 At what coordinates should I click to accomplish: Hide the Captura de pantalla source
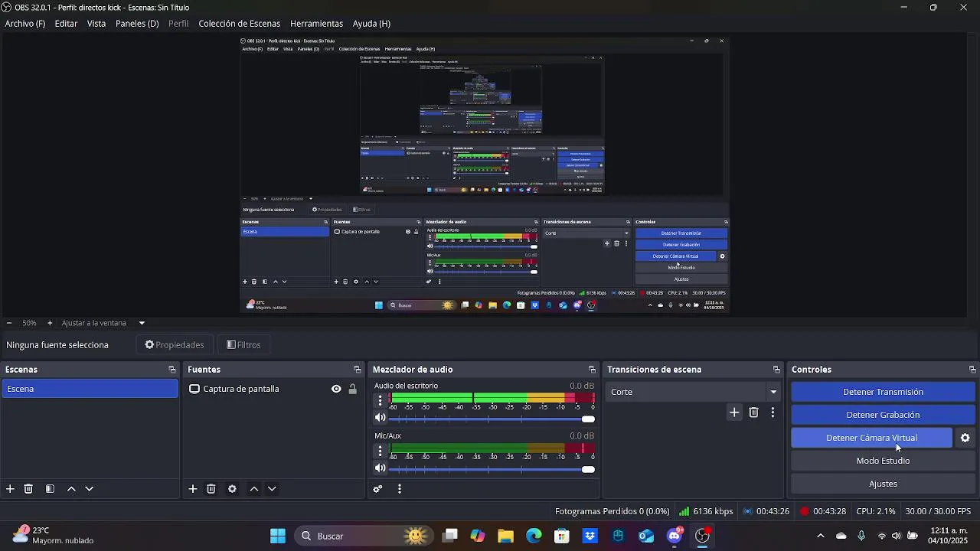click(336, 389)
